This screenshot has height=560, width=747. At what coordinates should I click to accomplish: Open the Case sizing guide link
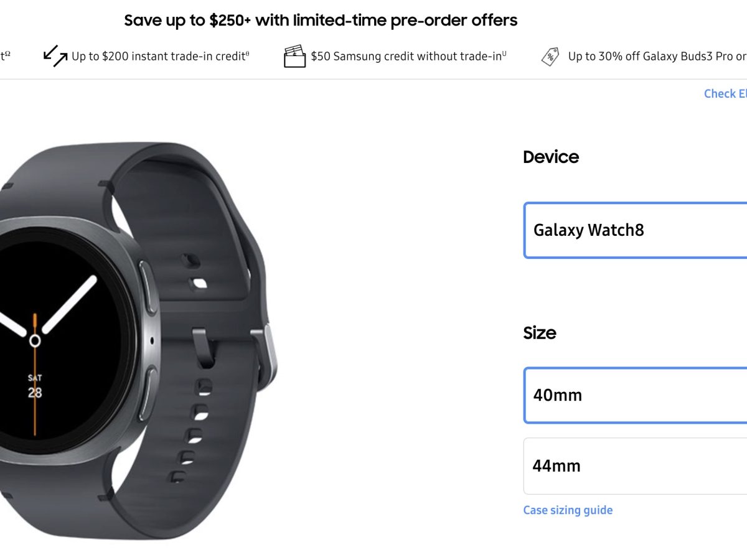568,510
